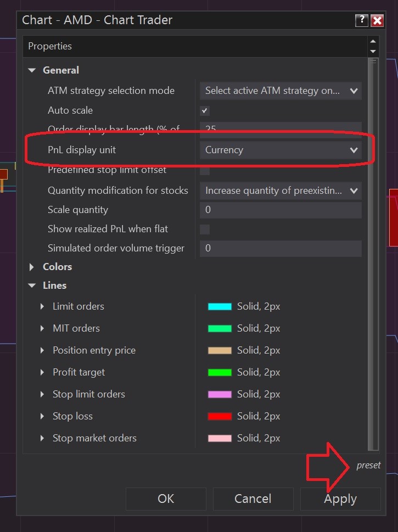Image resolution: width=398 pixels, height=532 pixels.
Task: Click the Profit target green color swatch
Action: pyautogui.click(x=220, y=372)
